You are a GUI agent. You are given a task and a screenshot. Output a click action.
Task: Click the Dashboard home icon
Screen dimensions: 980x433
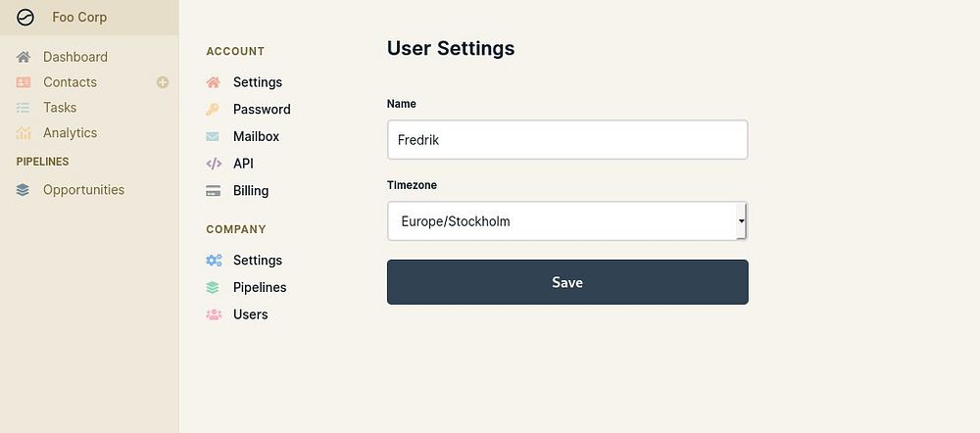[x=24, y=57]
